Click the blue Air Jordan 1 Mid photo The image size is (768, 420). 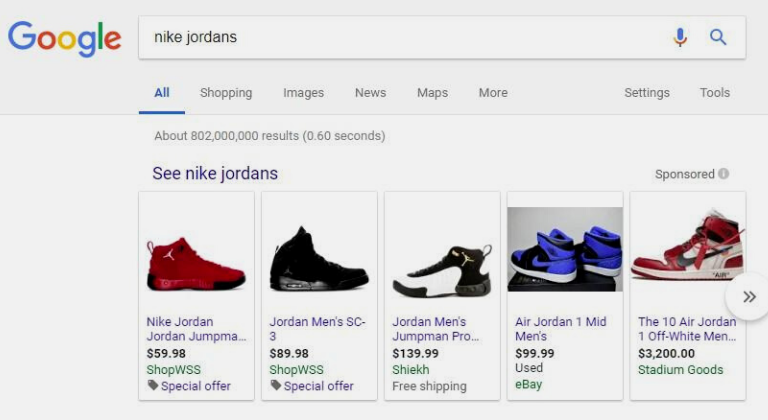click(x=564, y=250)
